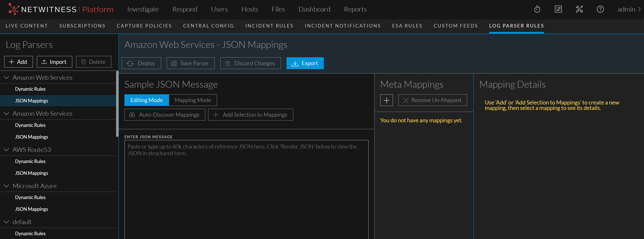
Task: Select the Auto-Discover Mappings binoculars icon
Action: [x=132, y=115]
